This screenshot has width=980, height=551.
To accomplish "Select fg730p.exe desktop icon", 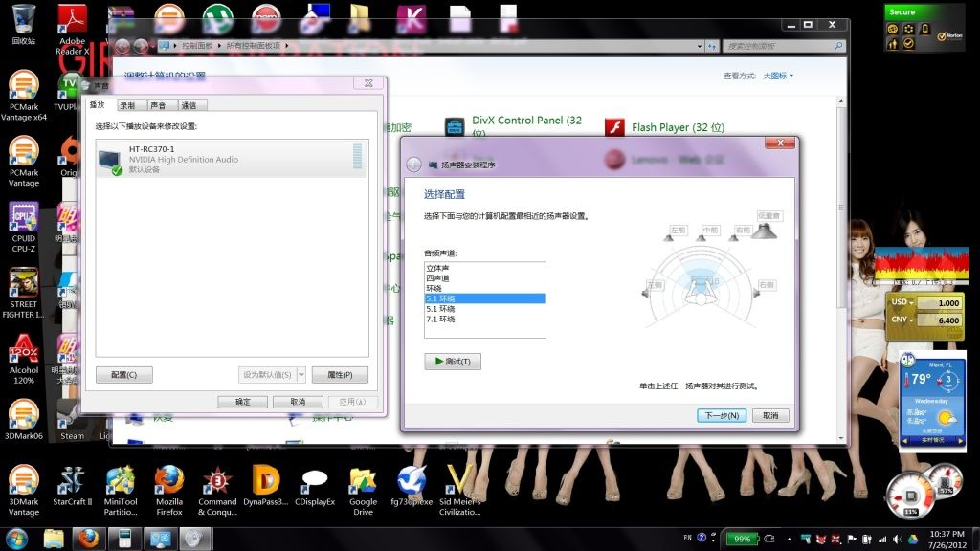I will coord(412,485).
